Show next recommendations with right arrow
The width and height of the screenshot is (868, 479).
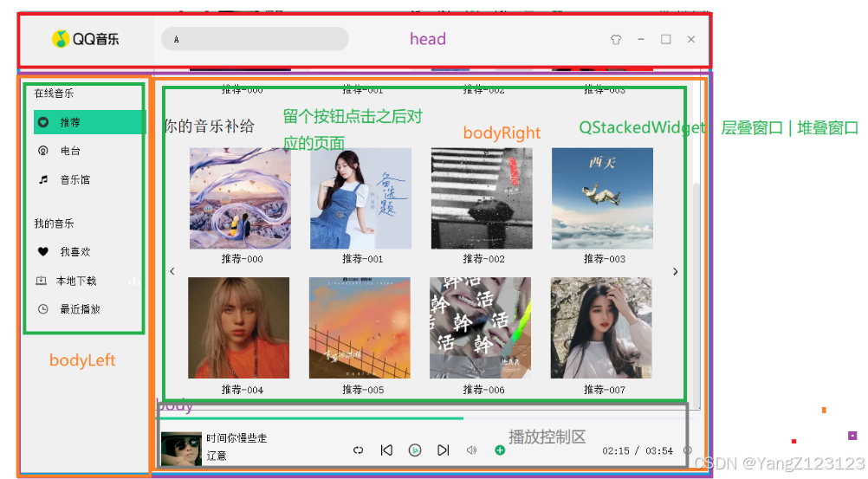[675, 271]
